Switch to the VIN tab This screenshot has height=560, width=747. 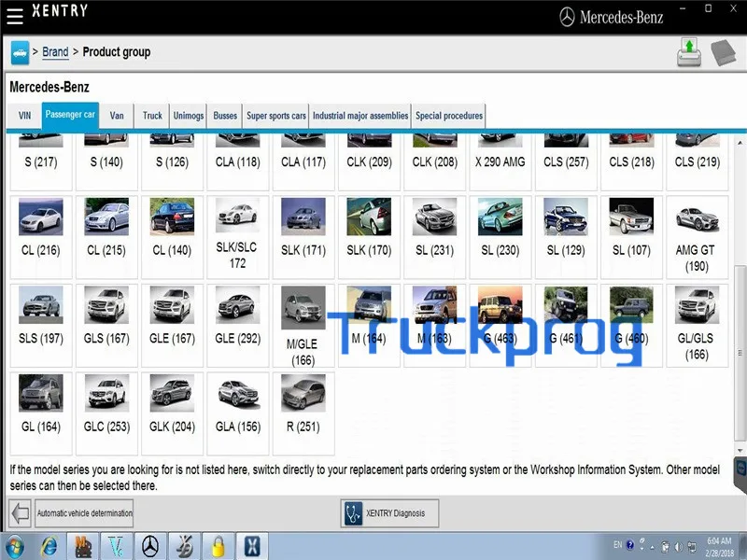pos(24,116)
